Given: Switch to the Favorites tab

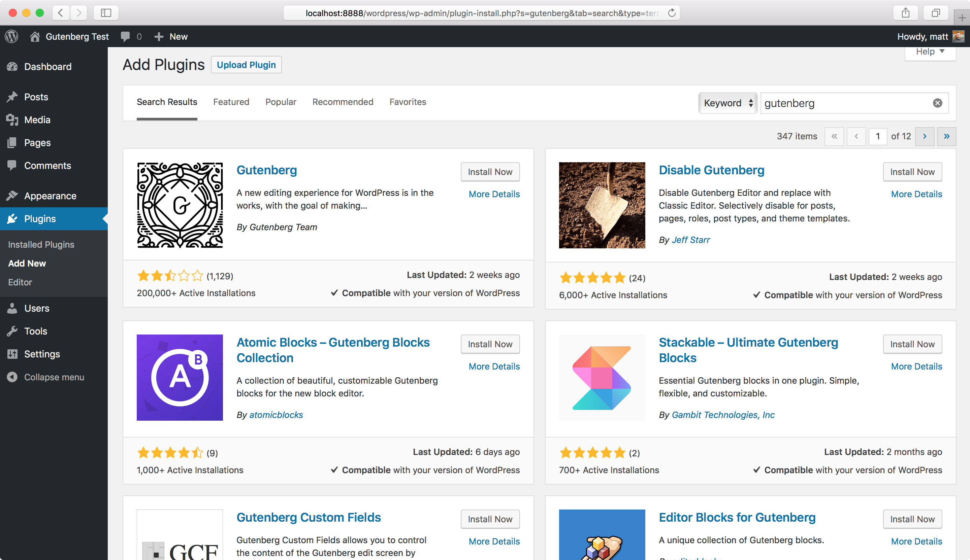Looking at the screenshot, I should pos(408,102).
